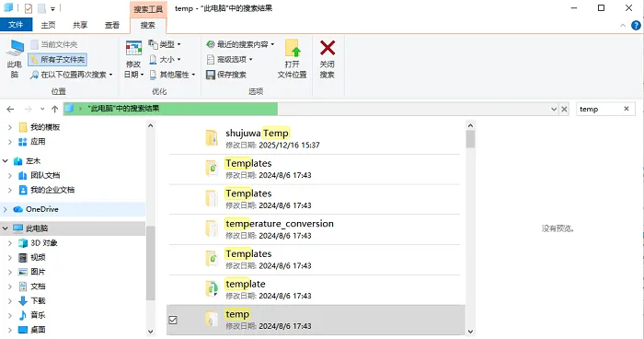644x339 pixels.
Task: Click 保存搜索 save icon button
Action: pos(226,75)
